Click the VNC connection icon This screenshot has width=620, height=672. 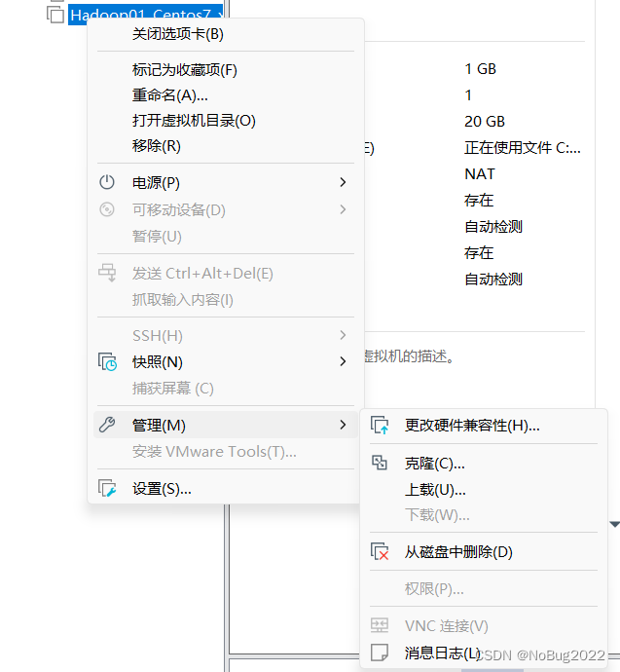click(x=380, y=625)
